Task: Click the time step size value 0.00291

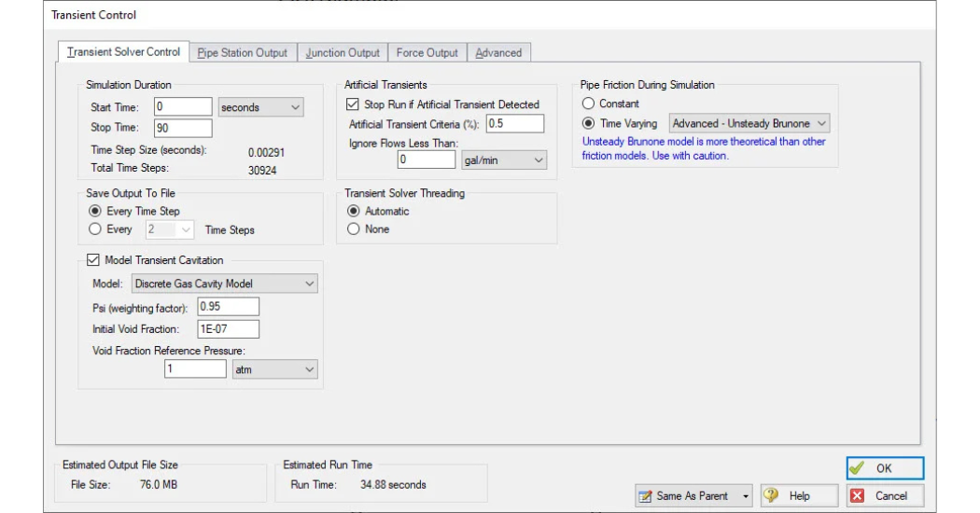Action: 266,152
